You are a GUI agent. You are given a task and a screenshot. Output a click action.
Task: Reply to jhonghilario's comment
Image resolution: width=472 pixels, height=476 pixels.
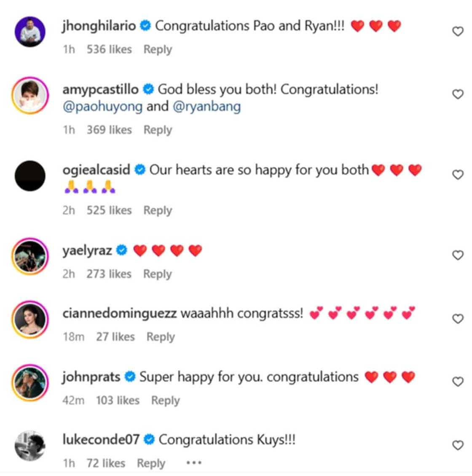158,49
